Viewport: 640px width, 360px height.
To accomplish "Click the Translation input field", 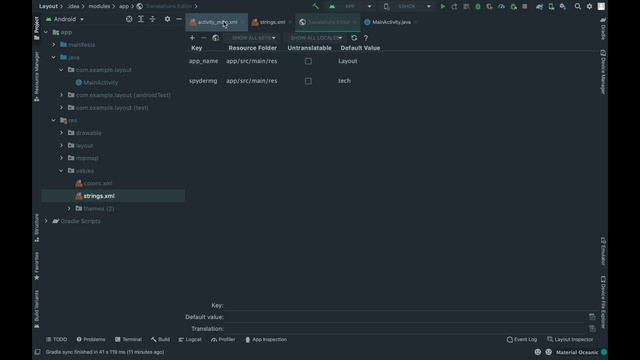I will tap(405, 329).
